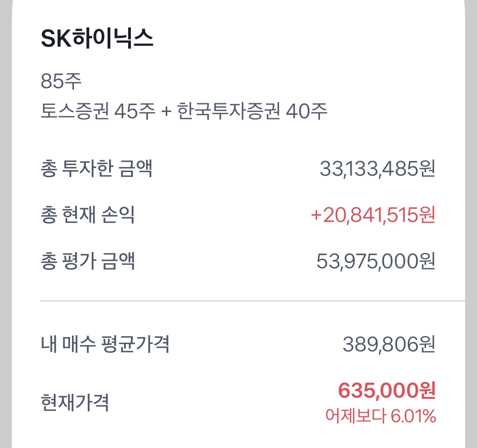The height and width of the screenshot is (448, 477).
Task: Tap the 내 매수 평균가격 label
Action: coord(105,344)
